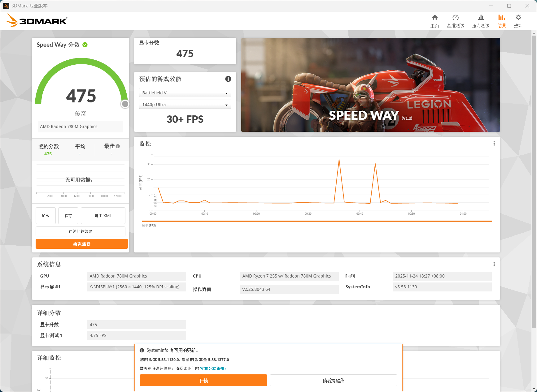Click the info icon in SystemInfo update notice

pyautogui.click(x=142, y=350)
